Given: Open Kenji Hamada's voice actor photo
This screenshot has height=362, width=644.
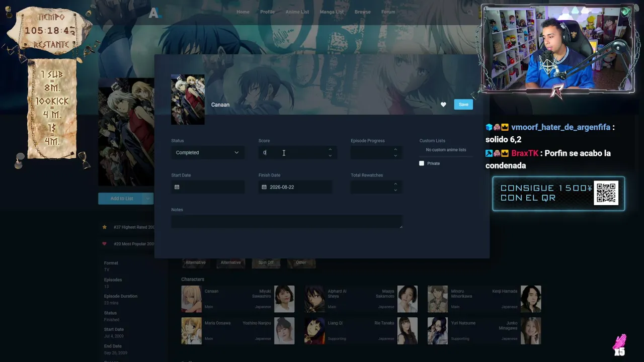Looking at the screenshot, I should click(x=531, y=299).
